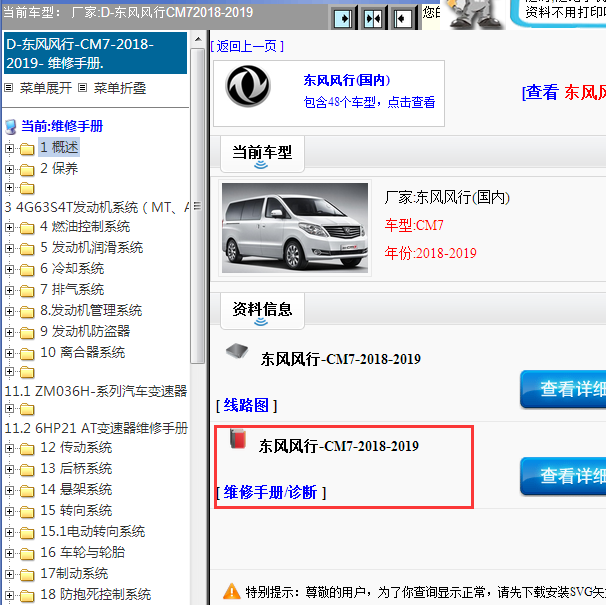606x605 pixels.
Task: Select the 6 冷却系统 tree item
Action: pyautogui.click(x=72, y=268)
